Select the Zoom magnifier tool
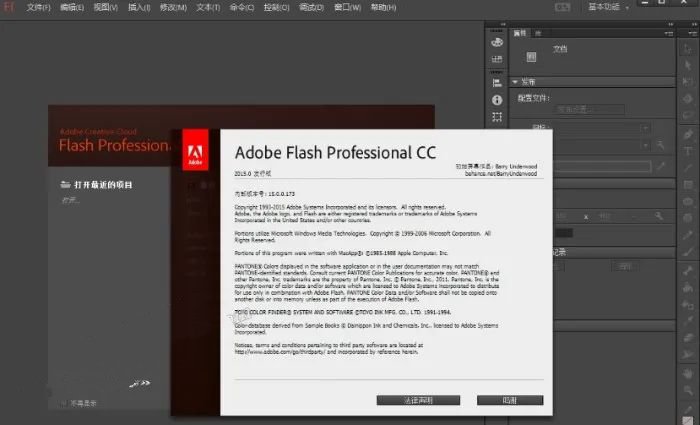This screenshot has width=700, height=425. tap(688, 391)
